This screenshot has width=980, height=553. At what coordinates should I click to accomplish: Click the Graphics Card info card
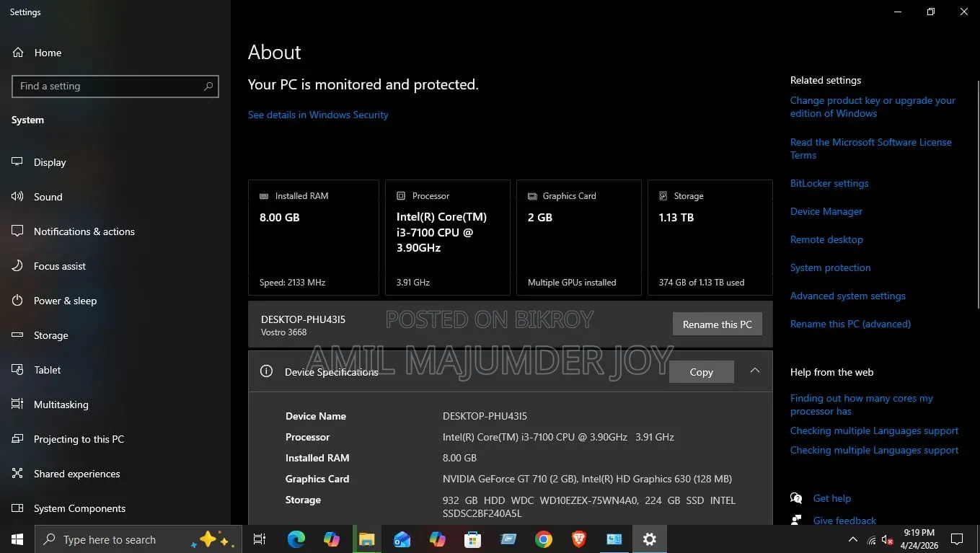pos(579,237)
